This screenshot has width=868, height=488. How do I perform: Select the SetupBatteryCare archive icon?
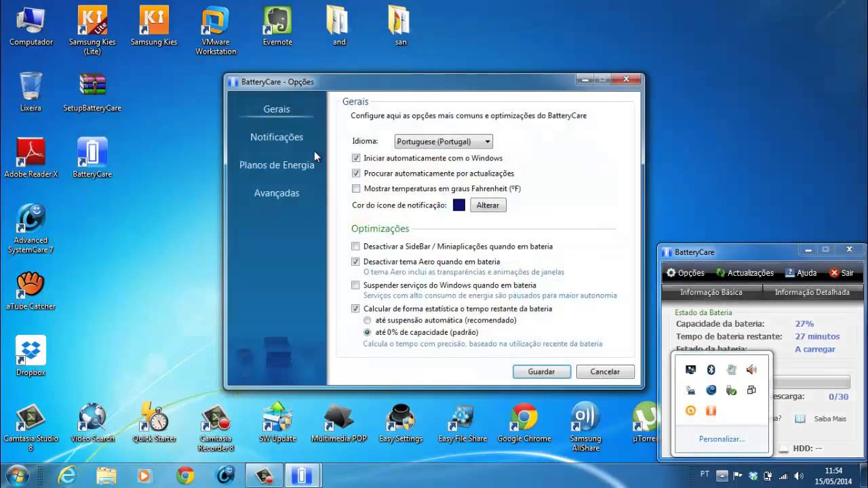[92, 91]
